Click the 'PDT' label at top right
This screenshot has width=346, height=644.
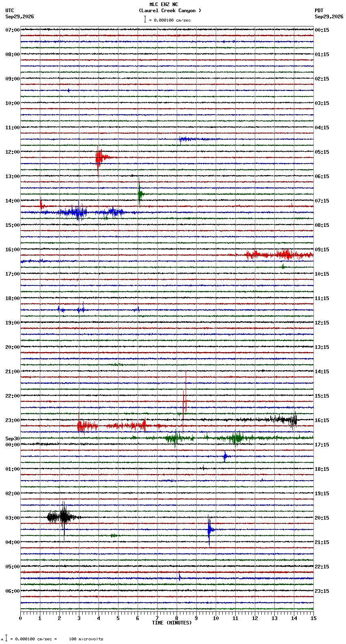click(319, 11)
